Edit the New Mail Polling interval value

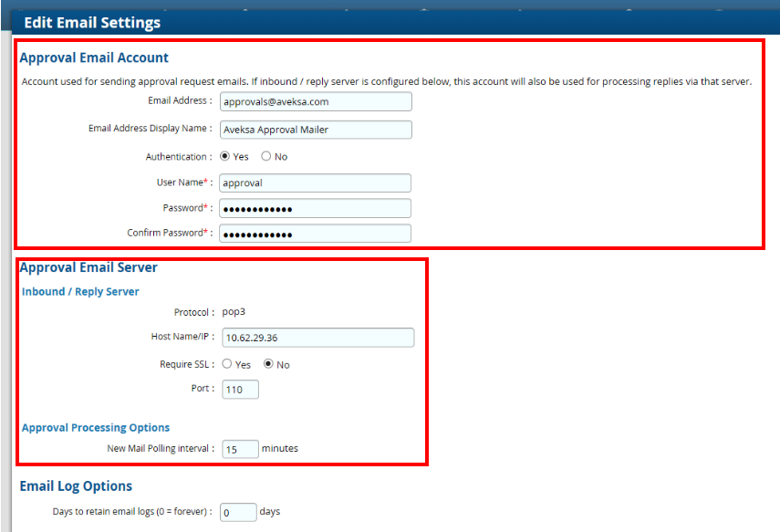point(239,448)
